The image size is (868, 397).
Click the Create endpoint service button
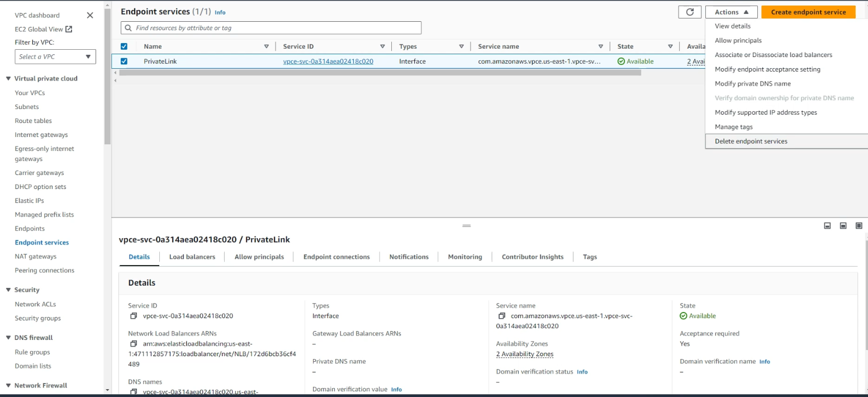click(808, 12)
